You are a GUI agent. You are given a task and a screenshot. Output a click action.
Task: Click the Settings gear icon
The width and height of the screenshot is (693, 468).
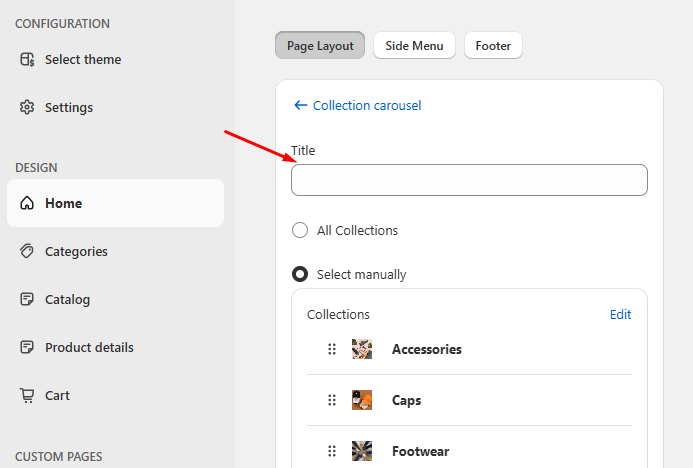27,107
